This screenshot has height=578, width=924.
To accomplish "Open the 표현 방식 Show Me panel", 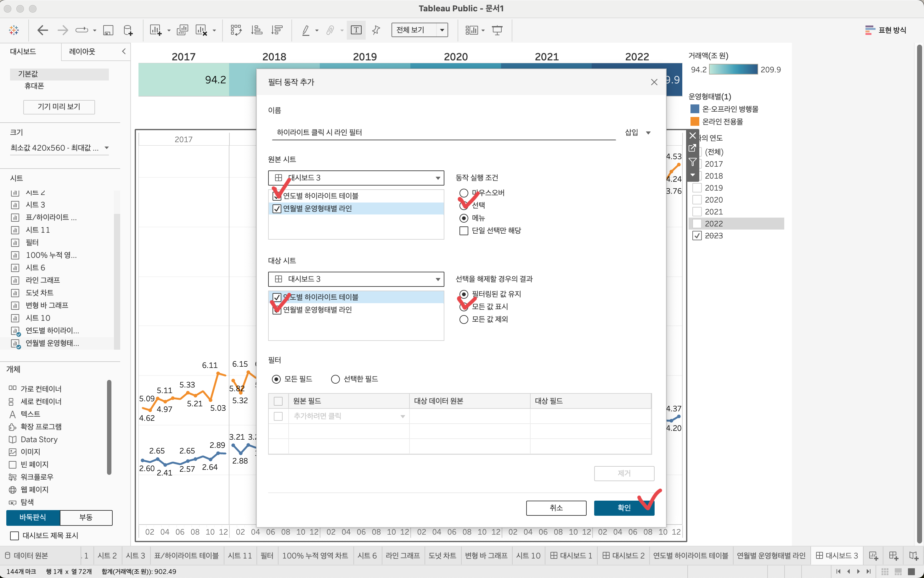I will pos(886,30).
